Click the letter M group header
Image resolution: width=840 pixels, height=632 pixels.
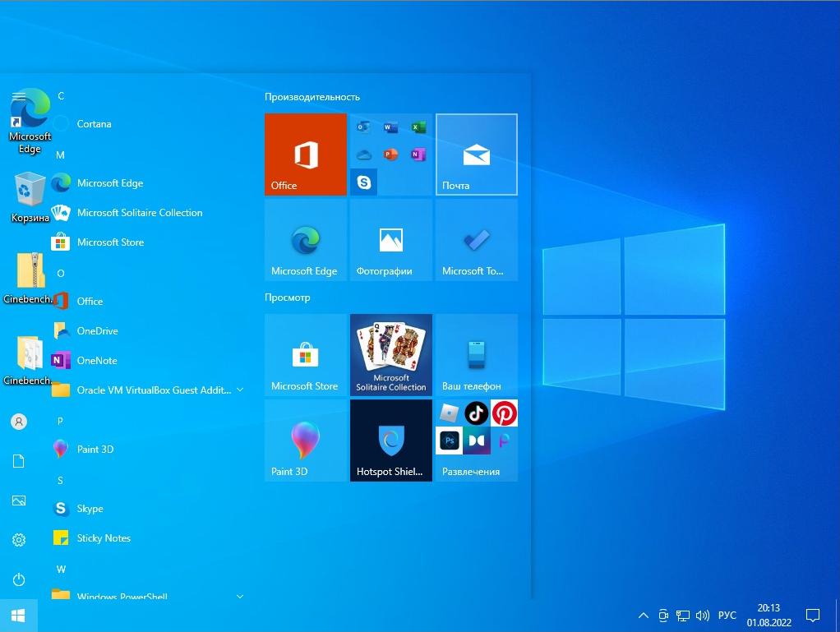point(61,155)
